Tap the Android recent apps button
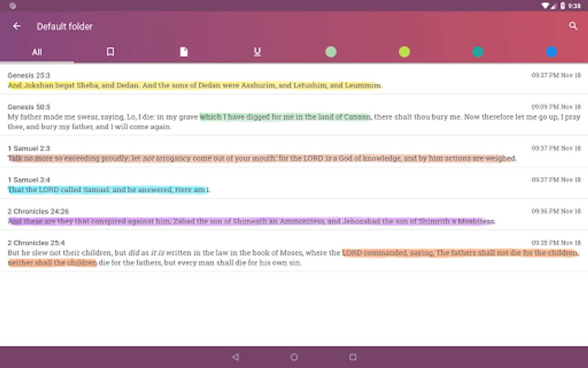588x368 pixels. [x=353, y=357]
